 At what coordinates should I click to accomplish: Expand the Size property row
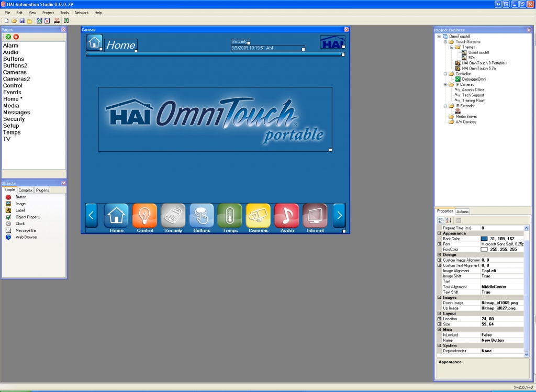click(439, 324)
